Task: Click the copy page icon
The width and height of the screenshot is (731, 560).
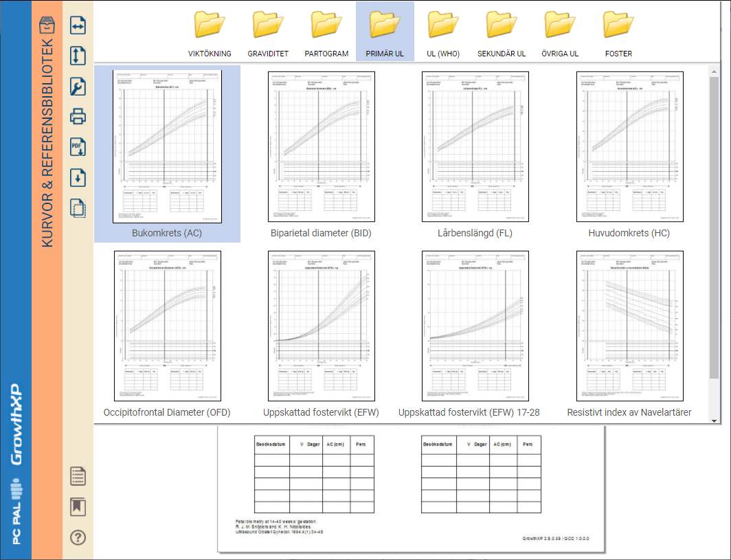Action: click(78, 208)
